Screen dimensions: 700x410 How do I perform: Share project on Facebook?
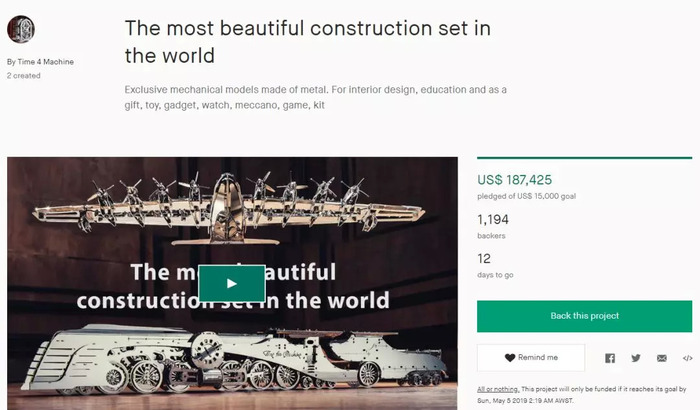[x=610, y=358]
